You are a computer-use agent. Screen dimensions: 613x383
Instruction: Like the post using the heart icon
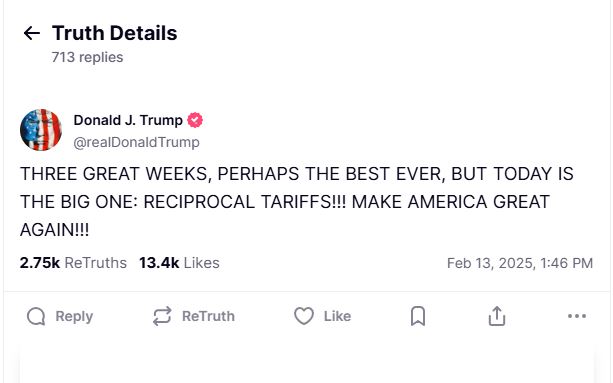pos(304,316)
